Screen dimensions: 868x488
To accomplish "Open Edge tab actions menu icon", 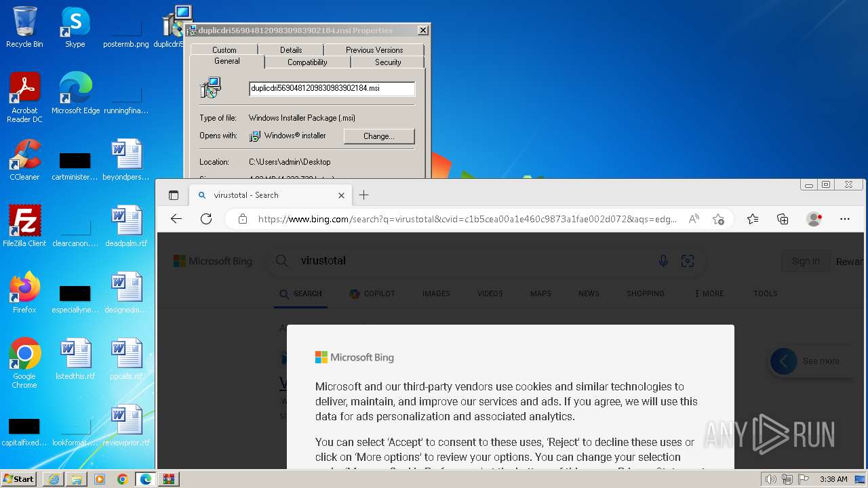I will pyautogui.click(x=174, y=195).
